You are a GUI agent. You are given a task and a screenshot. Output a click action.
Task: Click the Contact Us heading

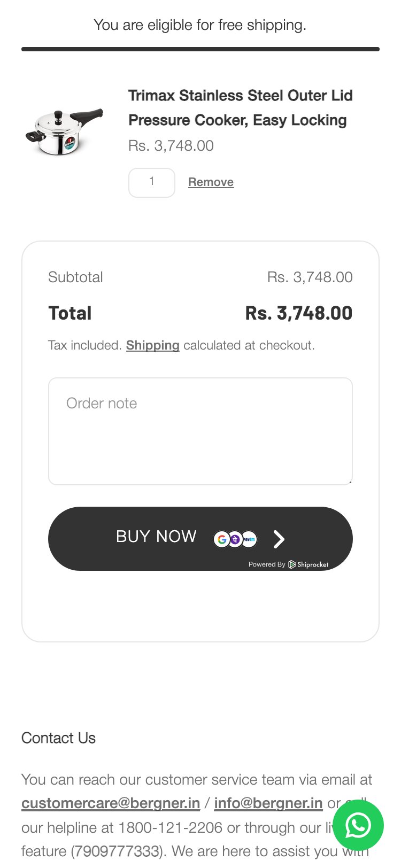tap(58, 738)
